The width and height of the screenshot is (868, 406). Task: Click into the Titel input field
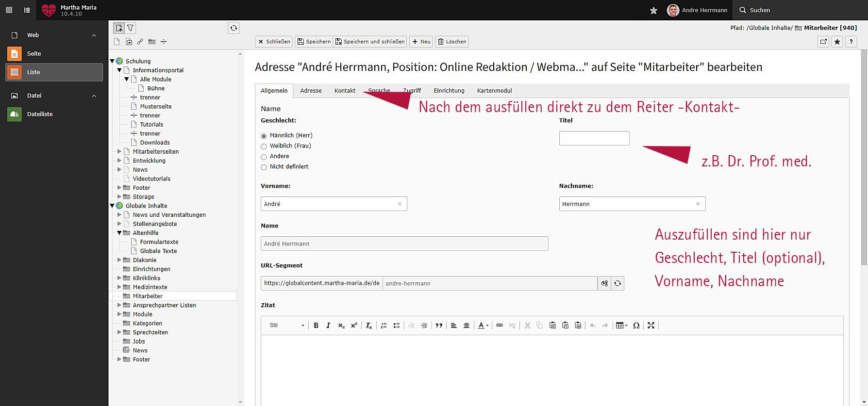[594, 138]
